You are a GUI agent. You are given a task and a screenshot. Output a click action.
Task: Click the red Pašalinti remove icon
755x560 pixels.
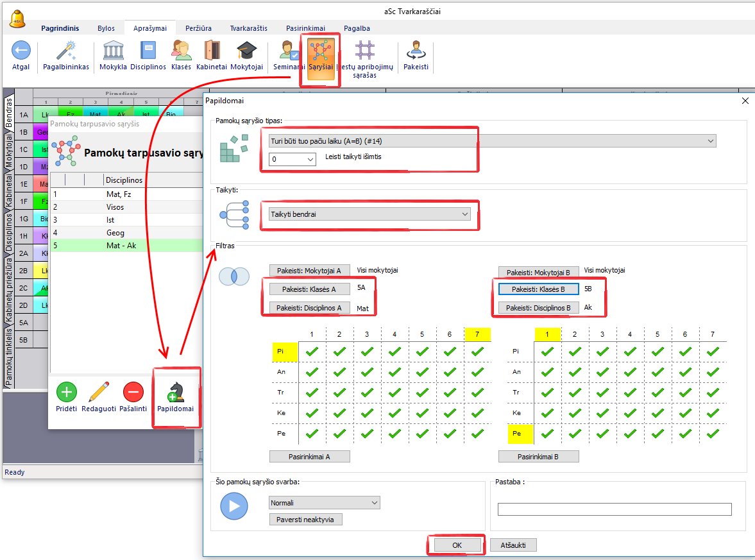133,392
